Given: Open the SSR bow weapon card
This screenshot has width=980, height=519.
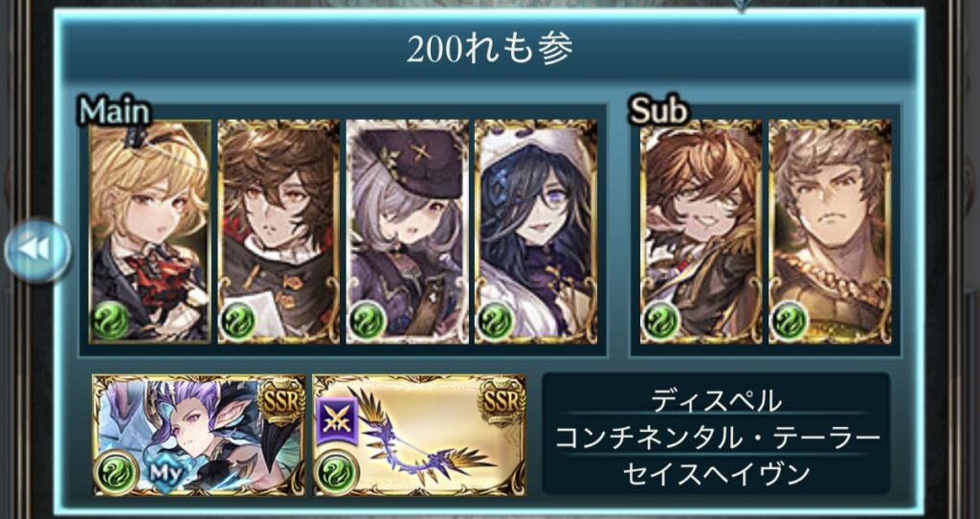Looking at the screenshot, I should click(419, 435).
